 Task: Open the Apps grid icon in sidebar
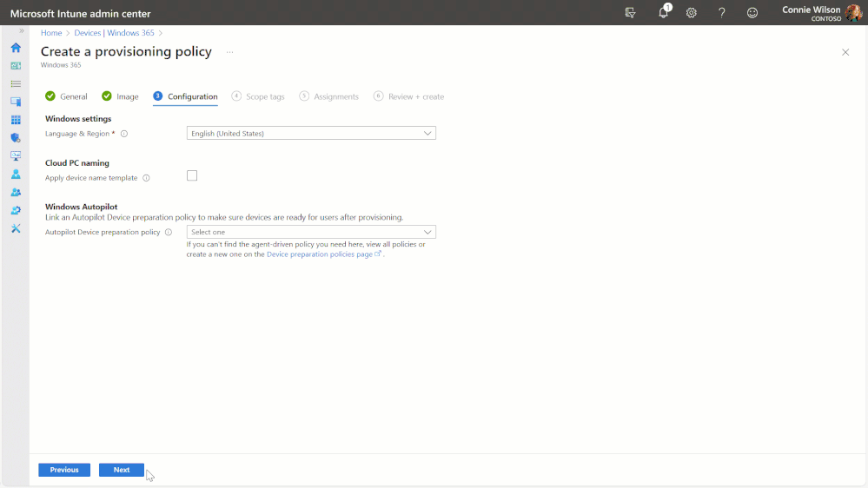[16, 120]
